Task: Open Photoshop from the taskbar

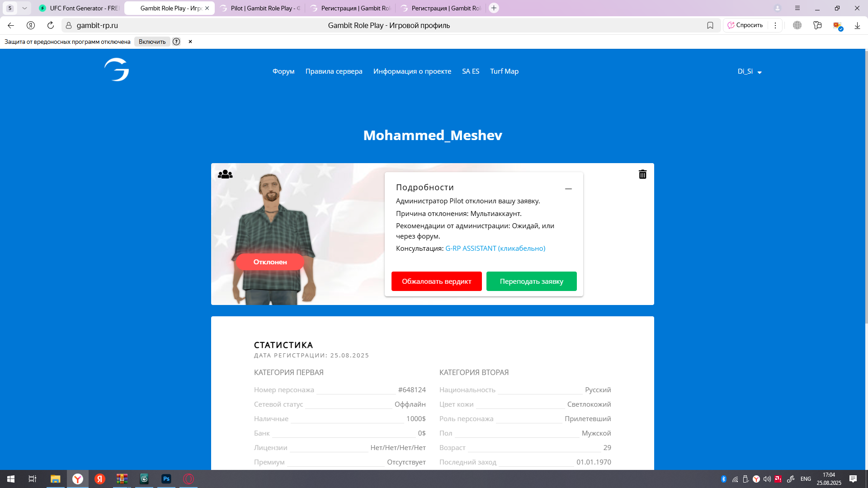Action: pyautogui.click(x=166, y=479)
